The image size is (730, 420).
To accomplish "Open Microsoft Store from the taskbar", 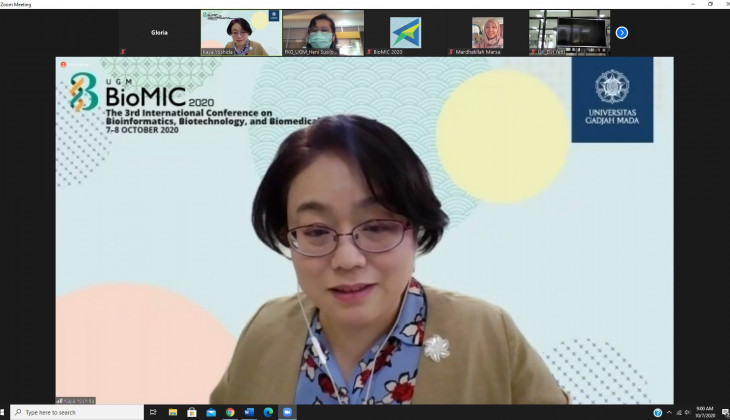I will (192, 413).
